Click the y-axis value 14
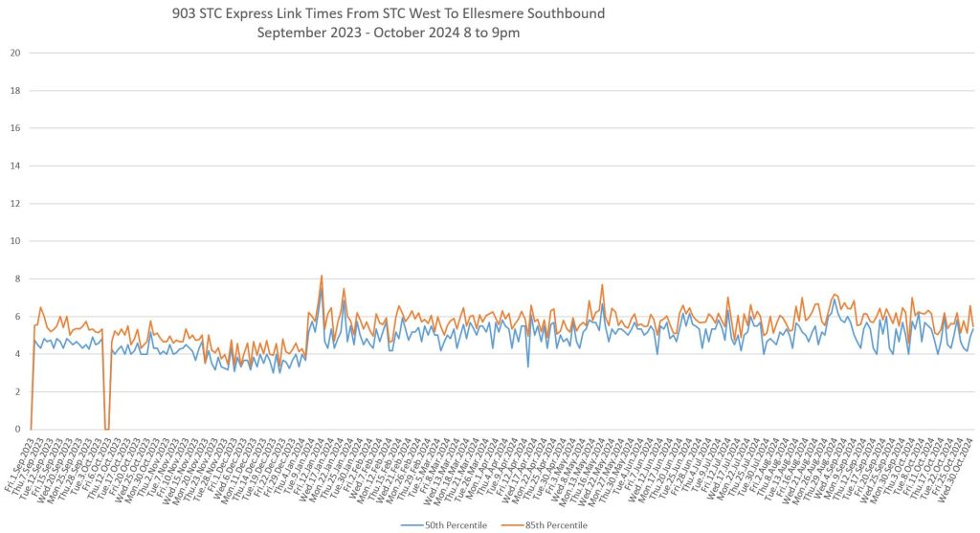The height and width of the screenshot is (533, 980). (x=14, y=166)
